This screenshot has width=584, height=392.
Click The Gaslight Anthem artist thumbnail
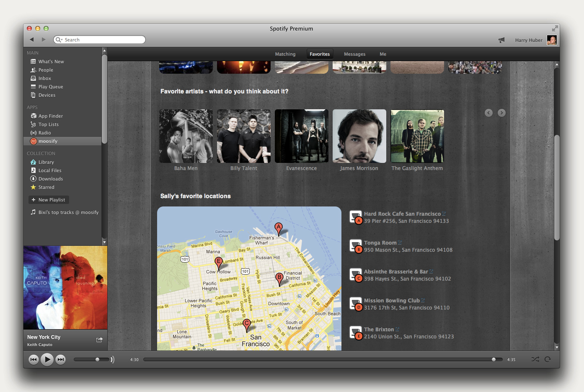tap(417, 136)
